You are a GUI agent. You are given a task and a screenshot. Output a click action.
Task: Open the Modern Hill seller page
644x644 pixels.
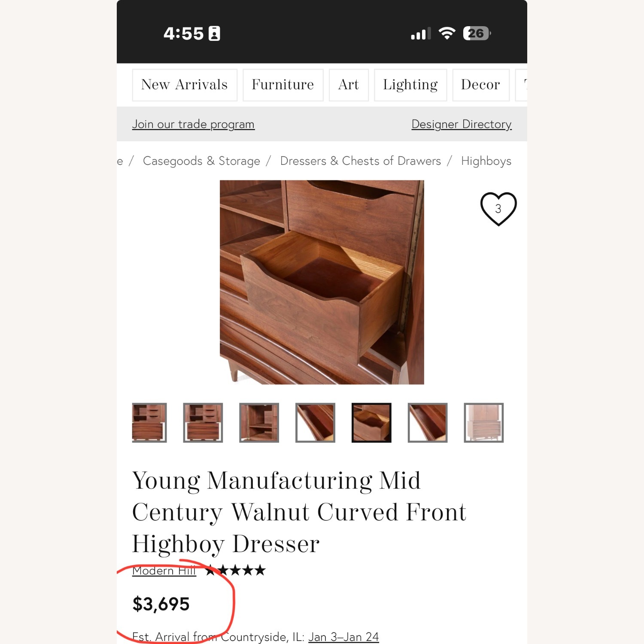point(164,570)
